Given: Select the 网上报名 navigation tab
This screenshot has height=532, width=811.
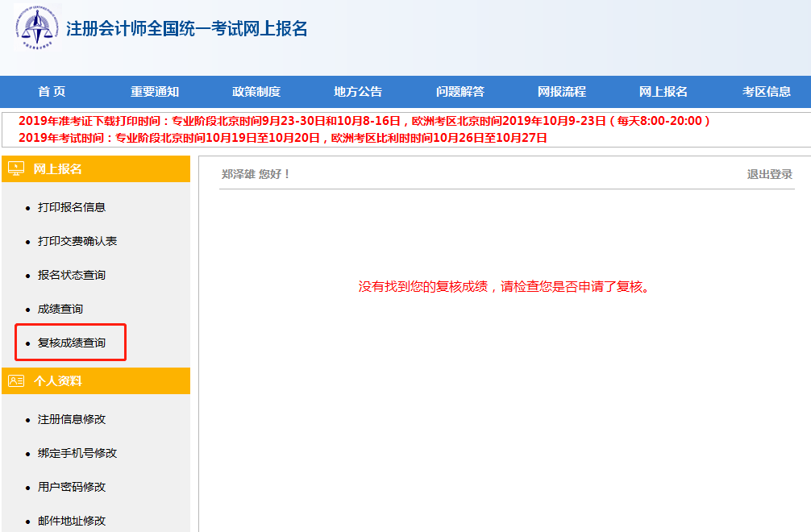Looking at the screenshot, I should tap(663, 91).
